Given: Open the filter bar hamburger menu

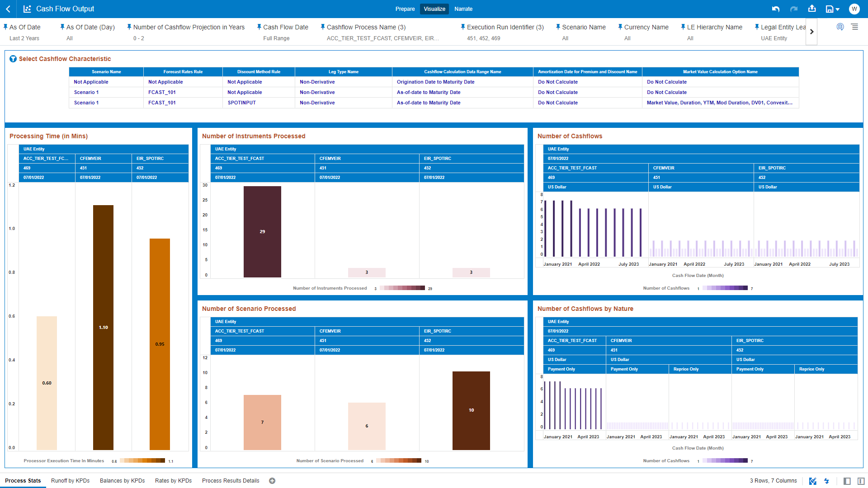Looking at the screenshot, I should pos(855,27).
